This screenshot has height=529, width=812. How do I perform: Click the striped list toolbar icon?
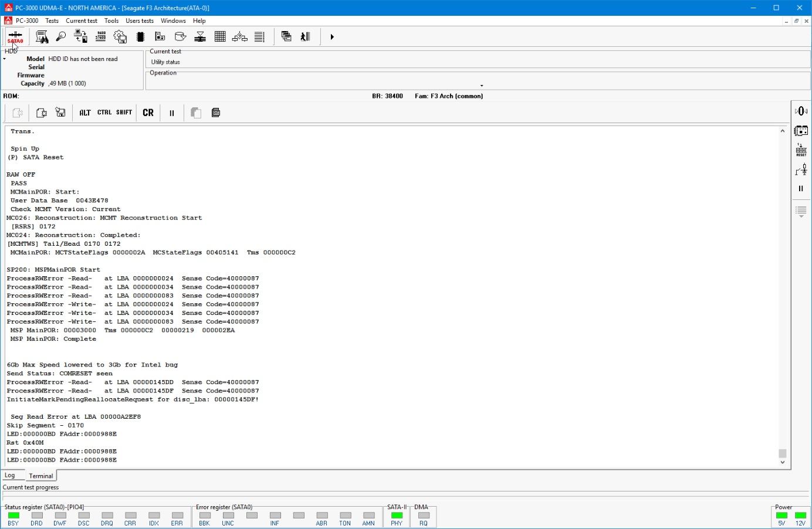[x=259, y=37]
